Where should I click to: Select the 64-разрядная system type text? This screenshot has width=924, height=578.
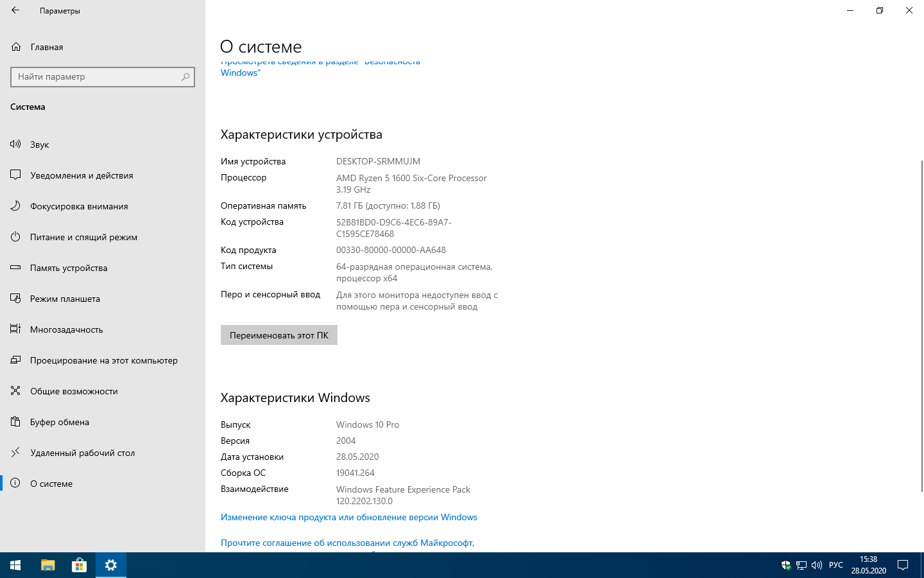[415, 272]
